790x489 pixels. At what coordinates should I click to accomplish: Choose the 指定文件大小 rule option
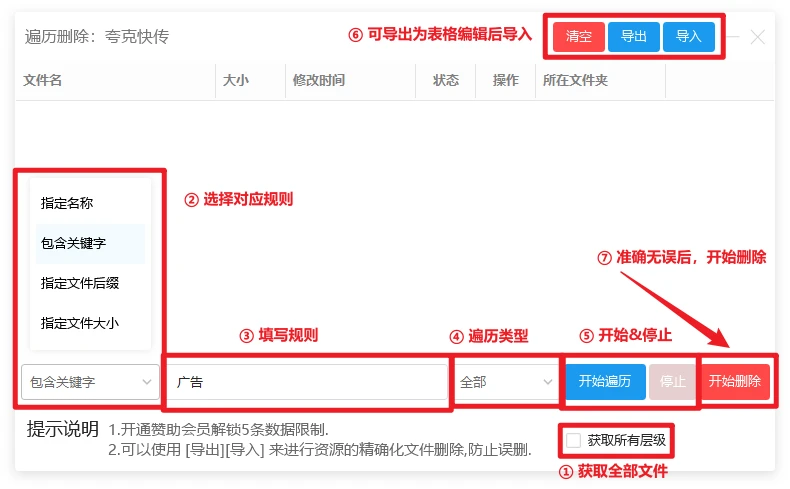click(80, 323)
